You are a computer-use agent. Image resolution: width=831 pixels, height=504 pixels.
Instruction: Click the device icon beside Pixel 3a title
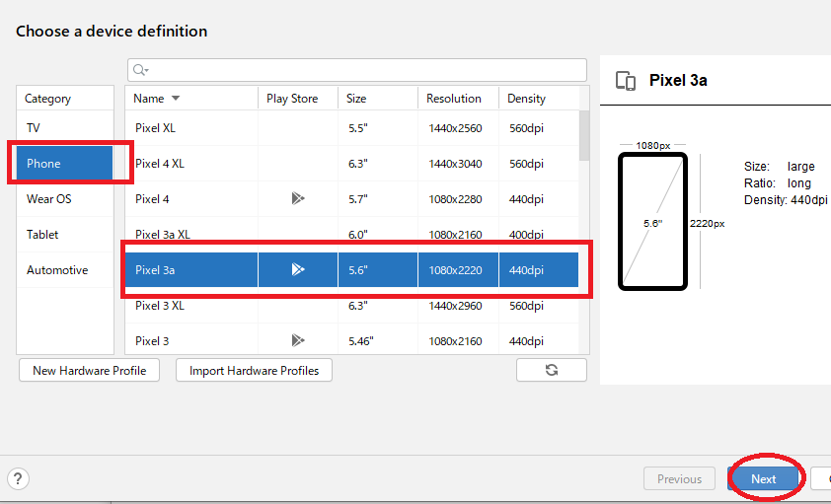626,81
